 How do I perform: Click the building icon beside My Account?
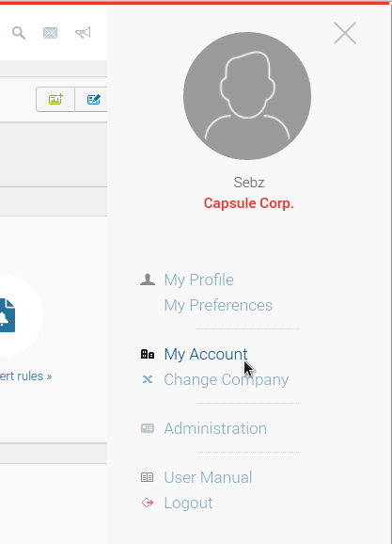(148, 354)
